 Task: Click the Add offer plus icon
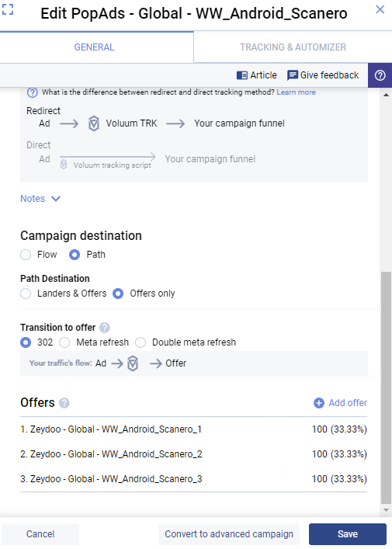point(318,403)
